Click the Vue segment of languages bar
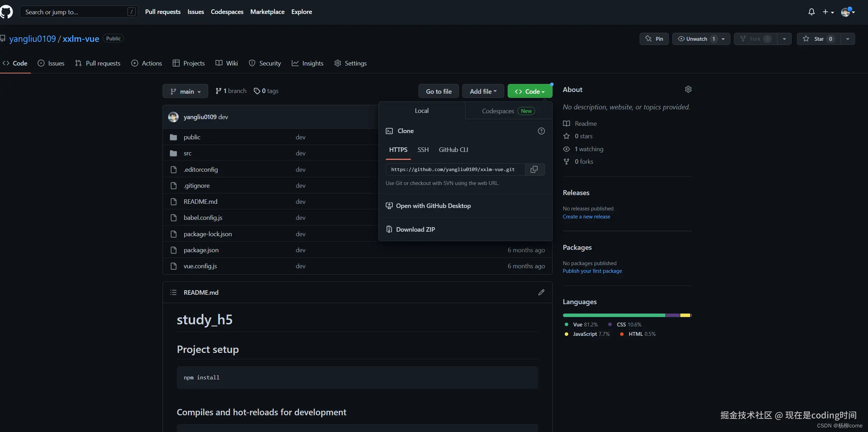The height and width of the screenshot is (432, 868). [613, 315]
